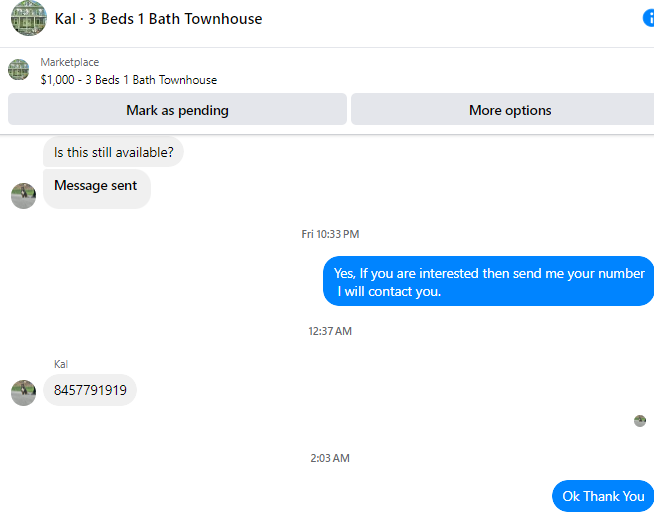
Task: Open the $1,000 - 3 Beds 1 Bath Townhouse link
Action: (129, 80)
